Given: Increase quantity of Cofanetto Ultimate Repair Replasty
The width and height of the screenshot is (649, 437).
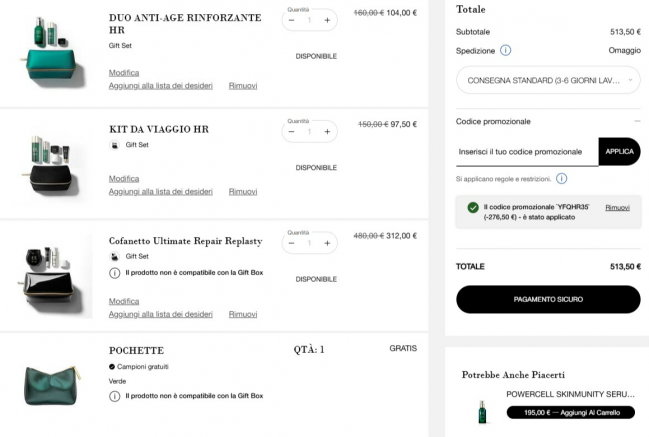Looking at the screenshot, I should 327,243.
